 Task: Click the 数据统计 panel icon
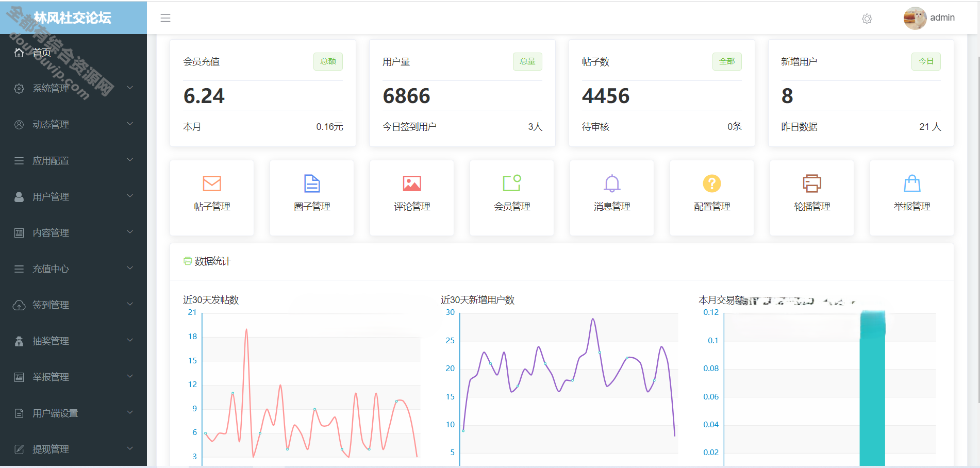pos(188,261)
